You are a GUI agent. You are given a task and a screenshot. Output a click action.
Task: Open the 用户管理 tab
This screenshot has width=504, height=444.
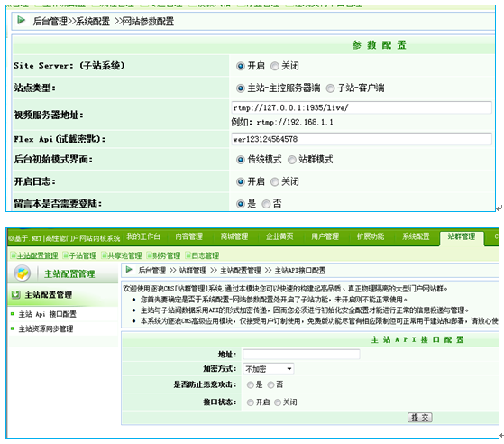(325, 236)
